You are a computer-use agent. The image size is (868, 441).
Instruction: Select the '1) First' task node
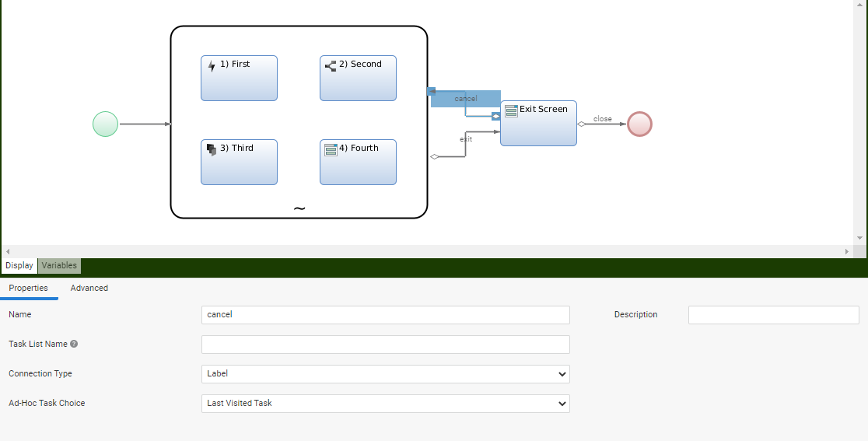(239, 78)
